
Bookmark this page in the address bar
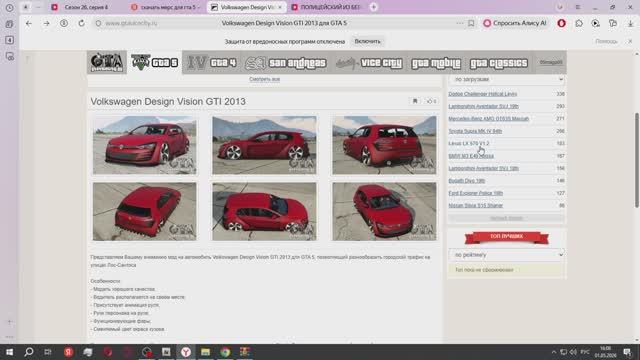(x=471, y=23)
